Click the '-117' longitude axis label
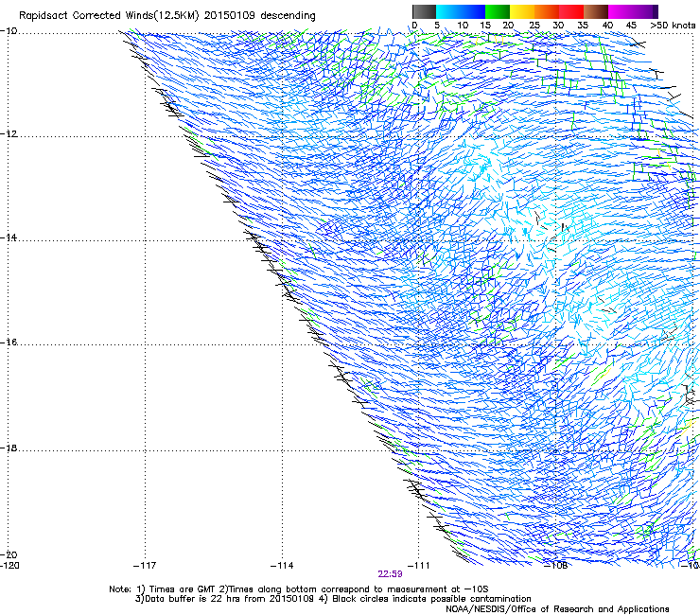Image resolution: width=700 pixels, height=615 pixels. point(145,566)
